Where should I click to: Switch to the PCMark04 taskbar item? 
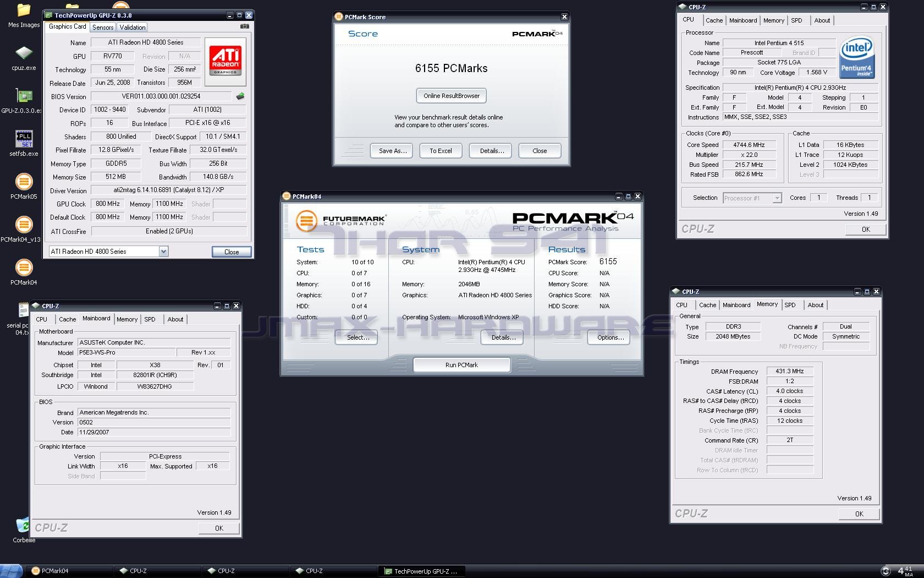pos(70,571)
